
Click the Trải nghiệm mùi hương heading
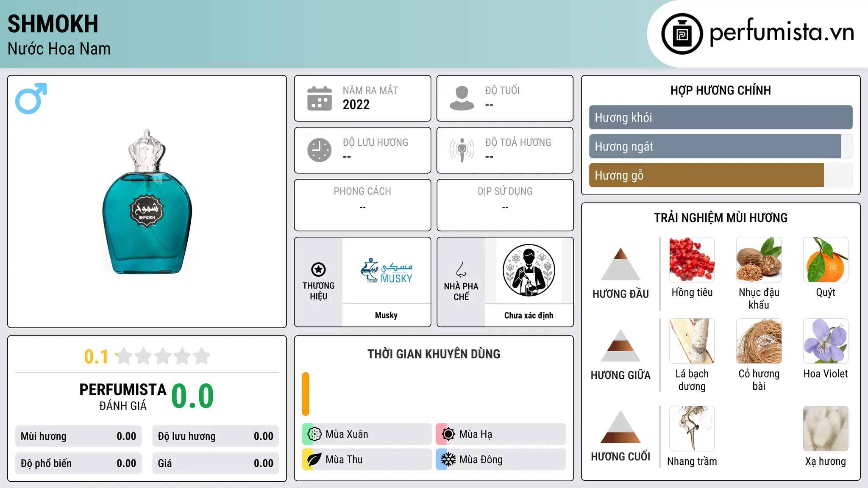(x=721, y=218)
